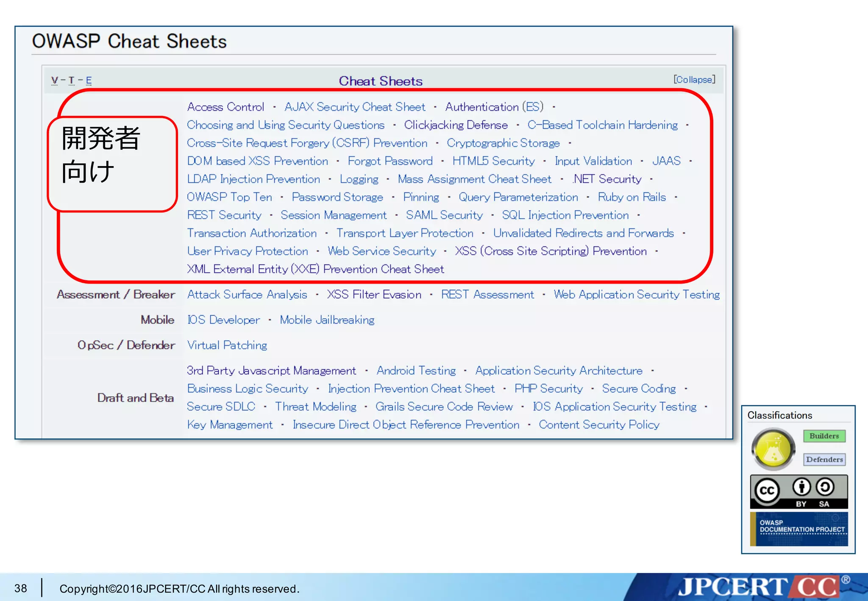The image size is (868, 601).
Task: Collapse the Cheat Sheets navbox
Action: (x=694, y=80)
